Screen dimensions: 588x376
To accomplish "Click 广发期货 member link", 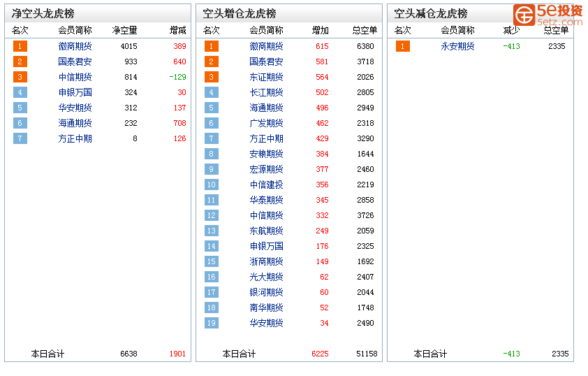I will coord(266,123).
